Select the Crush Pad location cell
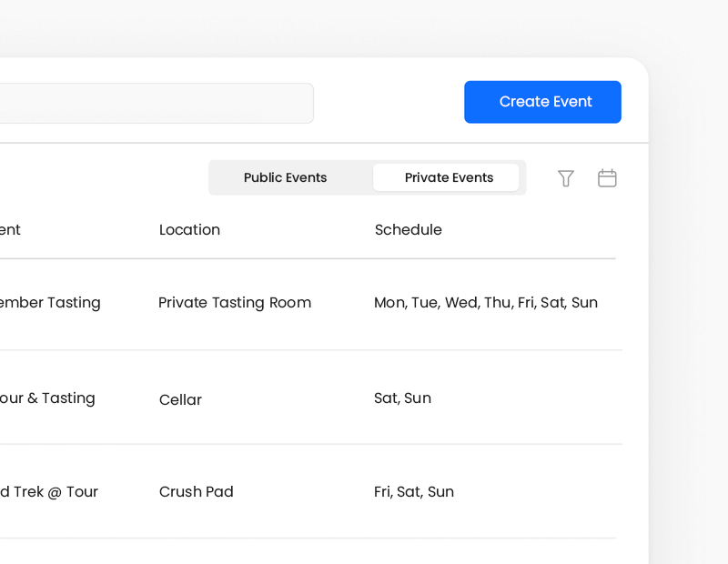Image resolution: width=728 pixels, height=564 pixels. 197,492
